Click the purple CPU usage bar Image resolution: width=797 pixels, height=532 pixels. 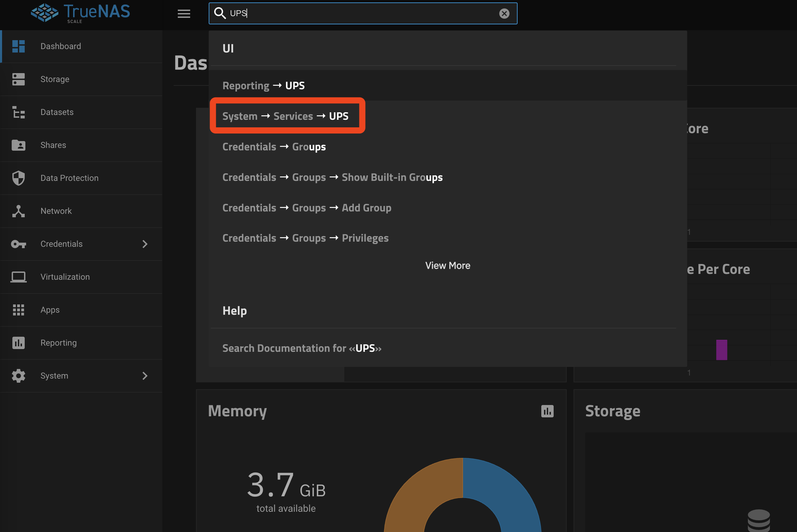click(721, 350)
